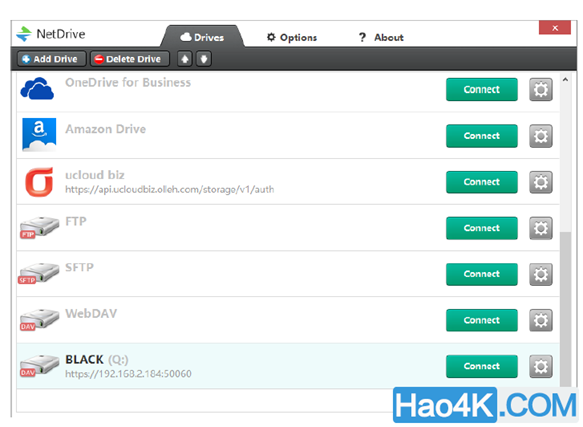Open settings gear for FTP drive
The image size is (583, 427).
[x=541, y=228]
